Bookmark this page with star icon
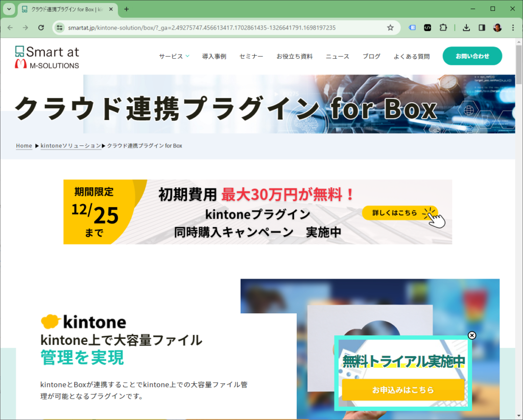 point(390,28)
